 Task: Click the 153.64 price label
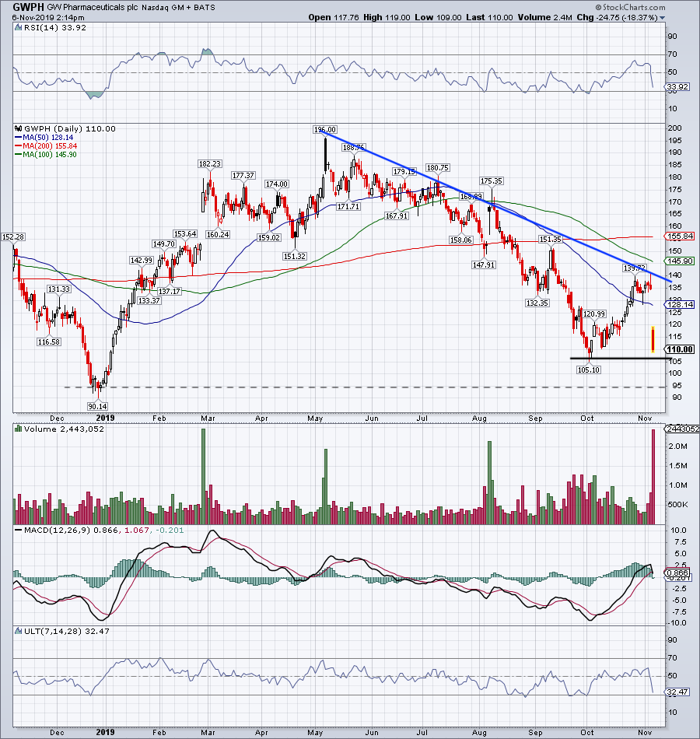point(185,234)
